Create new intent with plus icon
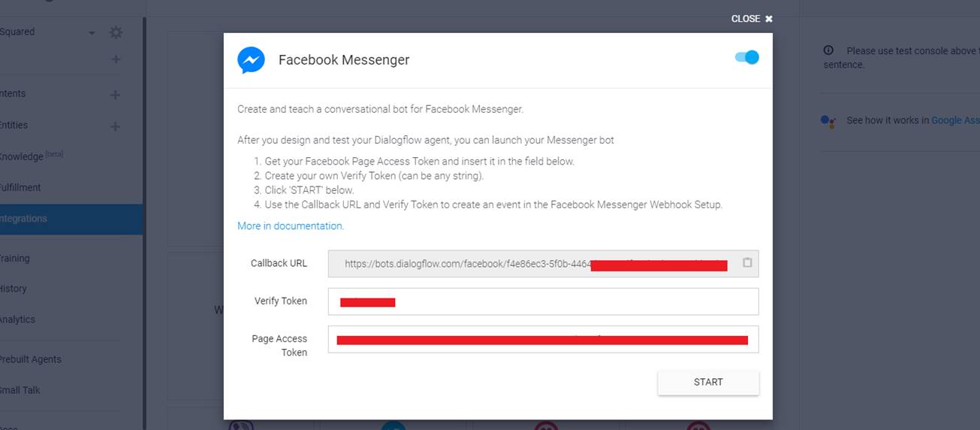This screenshot has height=430, width=980. [x=116, y=95]
